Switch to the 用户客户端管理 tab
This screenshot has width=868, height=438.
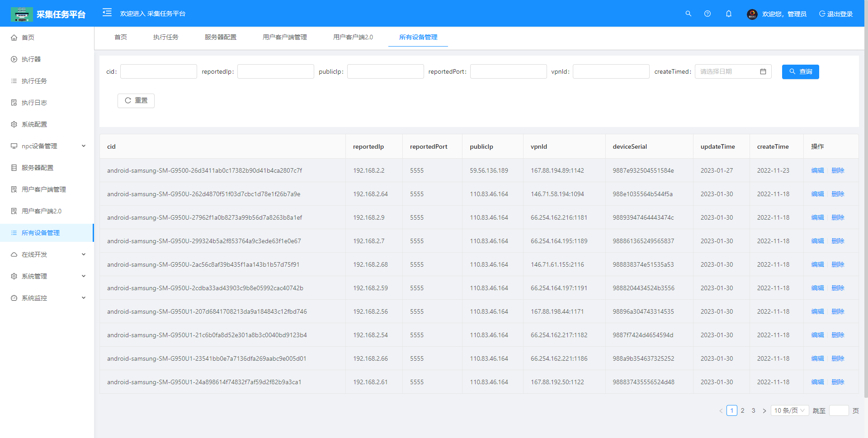click(285, 37)
